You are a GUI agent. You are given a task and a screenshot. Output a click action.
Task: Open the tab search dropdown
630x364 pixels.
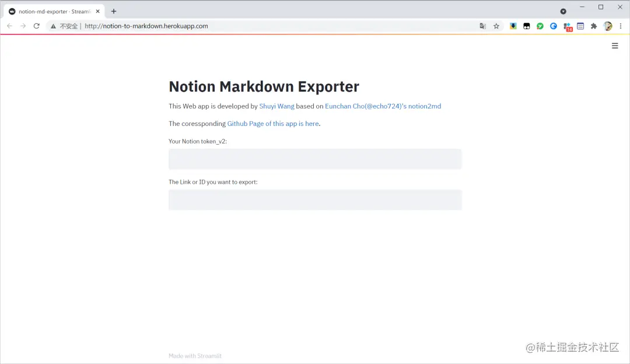pyautogui.click(x=563, y=11)
